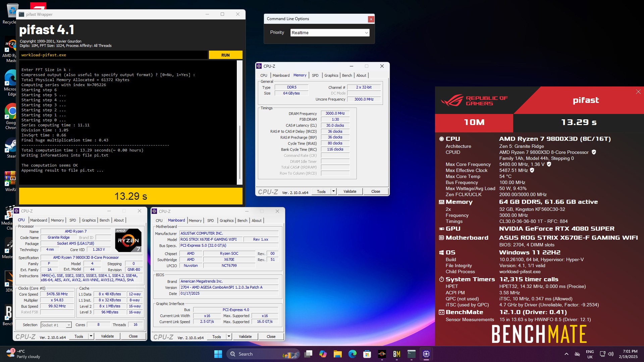Open the Priority Realtime dropdown
644x362 pixels.
pos(330,33)
